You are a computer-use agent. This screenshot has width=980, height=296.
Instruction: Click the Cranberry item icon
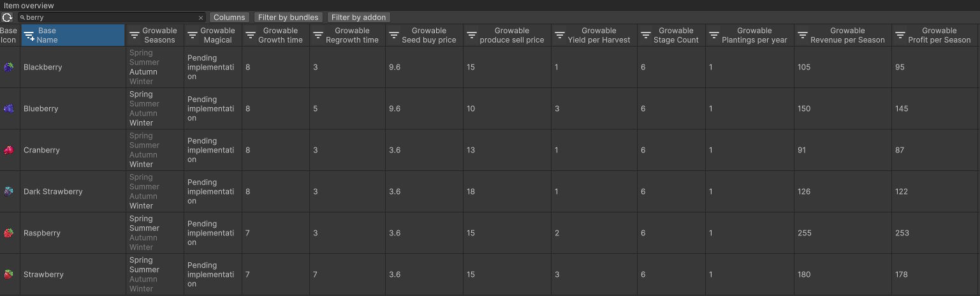click(x=8, y=150)
